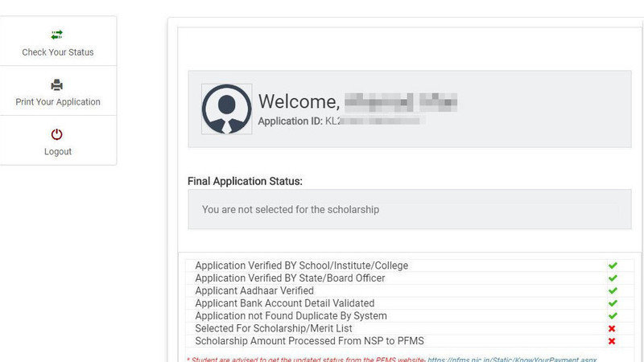Click the Application Verified BY School row
Image resolution: width=644 pixels, height=362 pixels.
(410, 265)
